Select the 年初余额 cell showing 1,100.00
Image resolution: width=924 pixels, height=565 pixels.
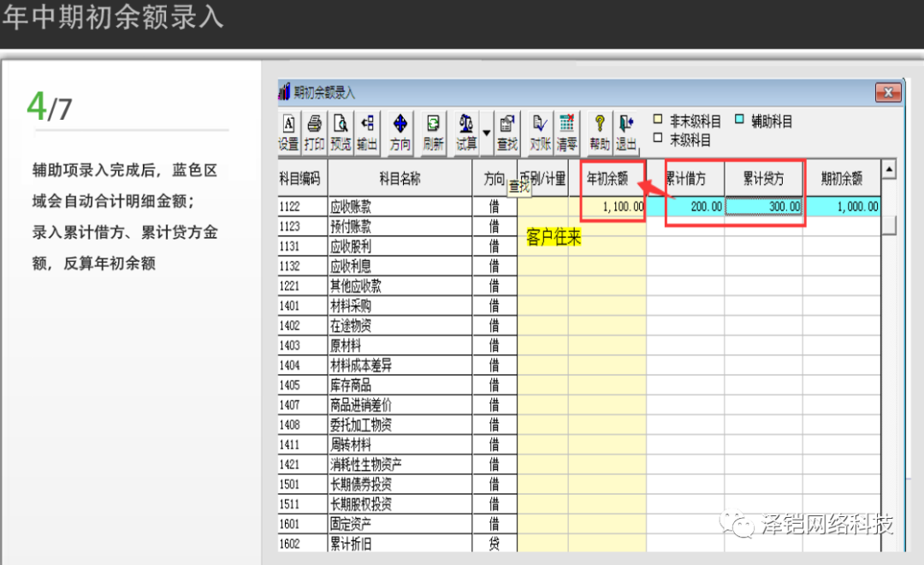click(611, 206)
